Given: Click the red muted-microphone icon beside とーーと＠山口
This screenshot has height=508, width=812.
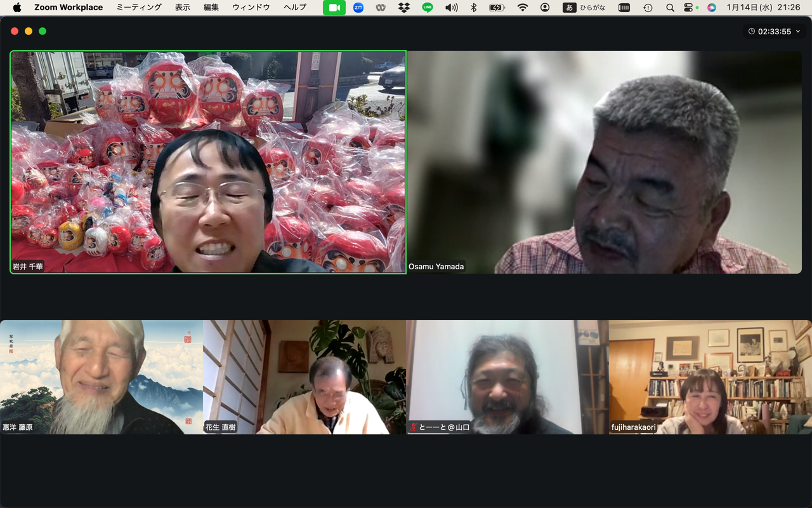Looking at the screenshot, I should [413, 427].
